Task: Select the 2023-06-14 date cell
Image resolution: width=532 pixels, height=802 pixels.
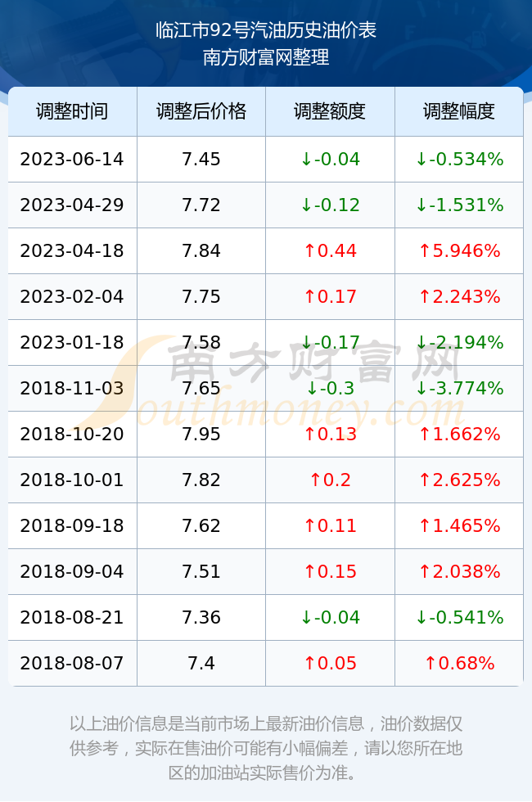Action: tap(72, 159)
